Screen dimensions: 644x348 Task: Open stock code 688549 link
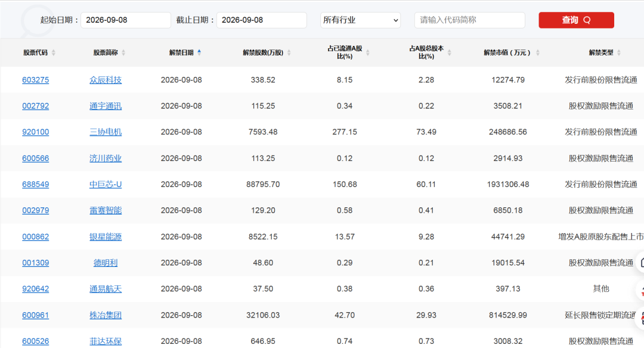point(35,184)
